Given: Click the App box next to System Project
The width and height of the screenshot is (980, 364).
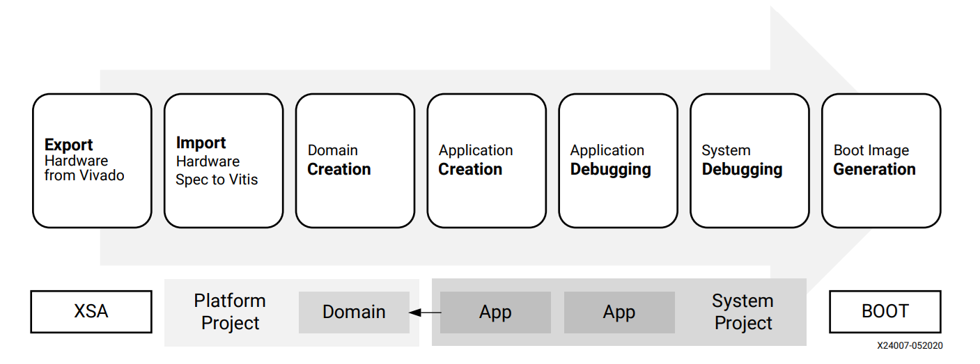Looking at the screenshot, I should point(619,312).
